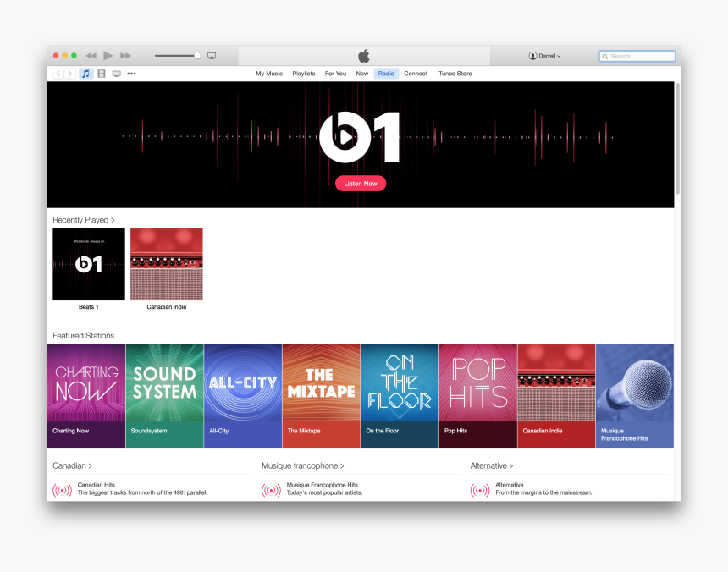728x572 pixels.
Task: Play The Mixtape featured station
Action: coord(322,396)
